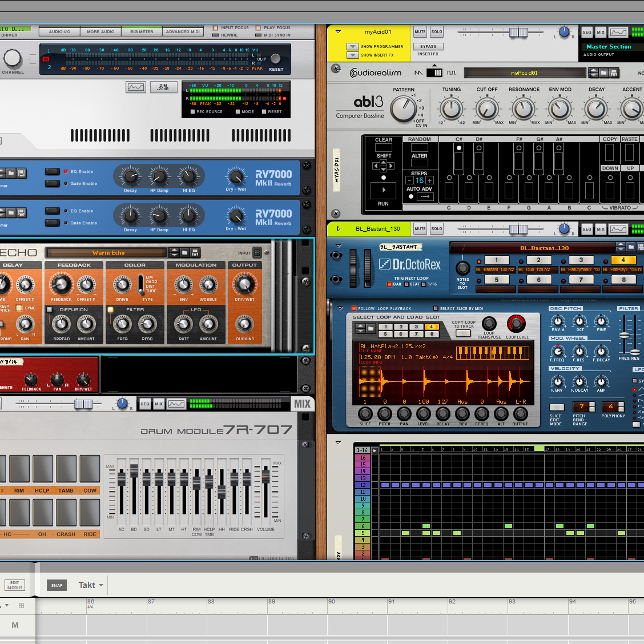Toggle the Echo FILTER enable checkbox
Screen dimensions: 644x644
pos(110,310)
